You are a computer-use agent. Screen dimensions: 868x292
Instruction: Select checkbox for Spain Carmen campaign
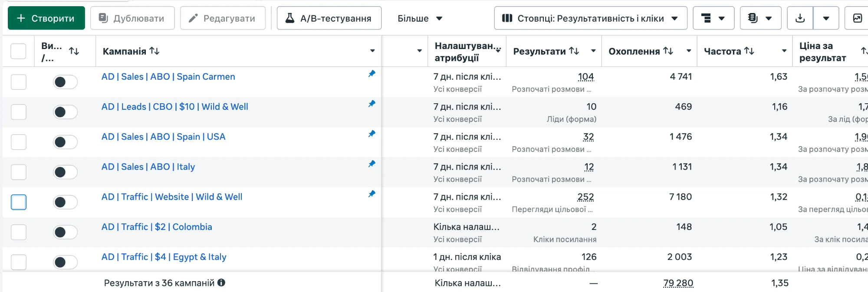[x=18, y=82]
